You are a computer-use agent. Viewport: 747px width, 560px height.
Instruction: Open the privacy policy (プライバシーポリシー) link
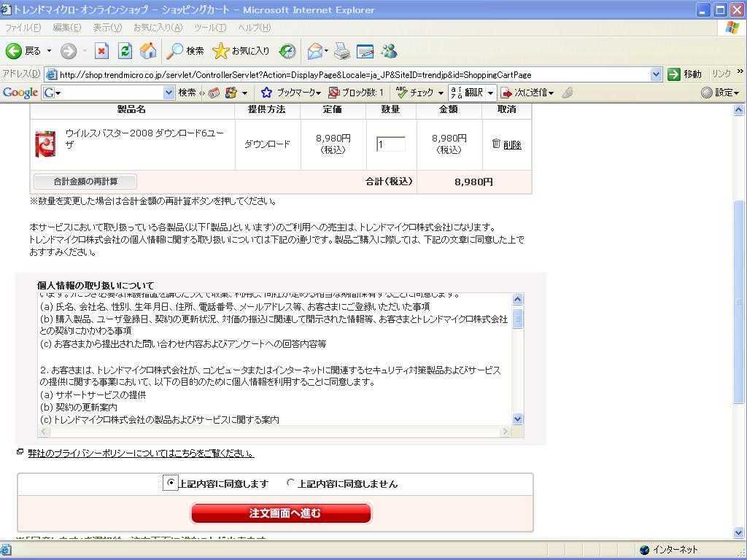coord(141,453)
